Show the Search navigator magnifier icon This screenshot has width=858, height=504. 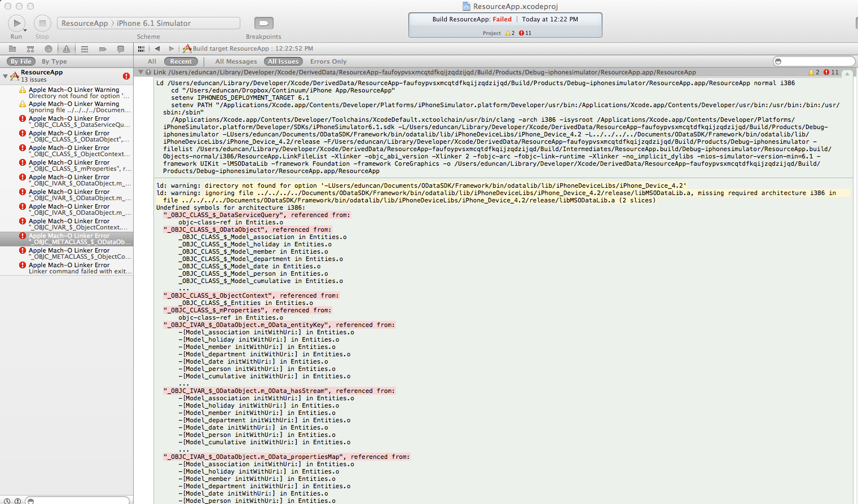click(49, 49)
